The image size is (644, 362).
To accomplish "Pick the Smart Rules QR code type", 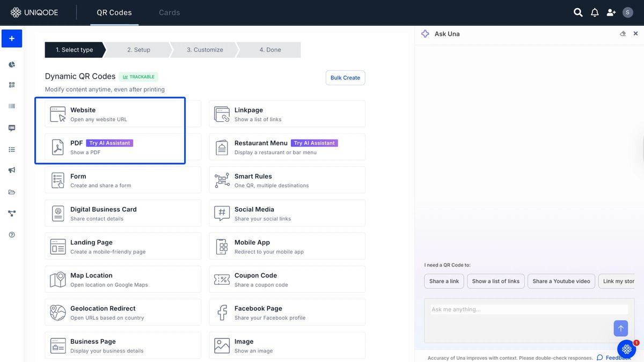I will pos(287,180).
